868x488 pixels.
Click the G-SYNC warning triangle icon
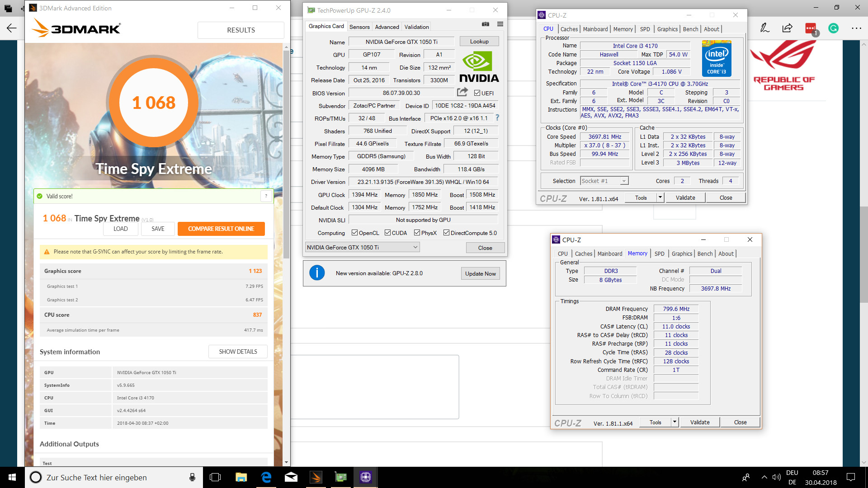pyautogui.click(x=47, y=252)
